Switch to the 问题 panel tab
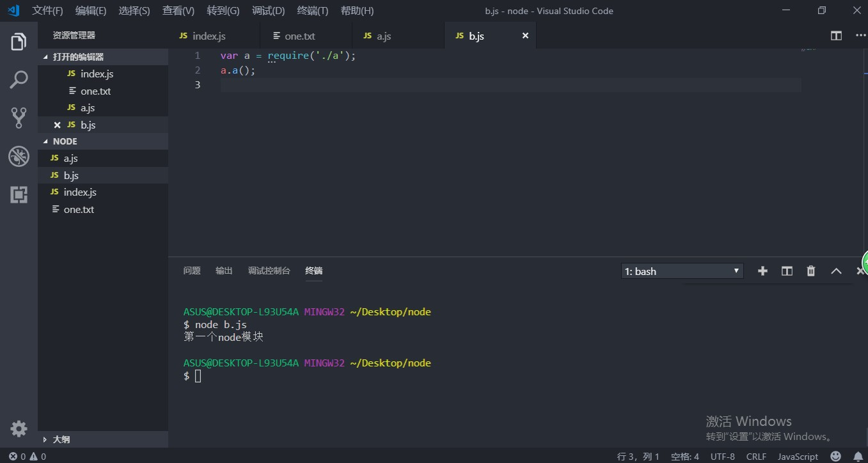This screenshot has height=463, width=868. (192, 271)
